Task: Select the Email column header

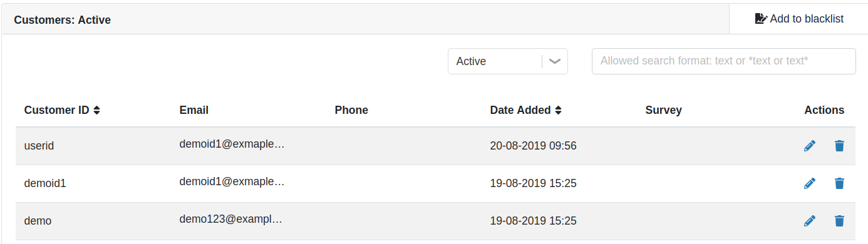Action: (x=194, y=110)
